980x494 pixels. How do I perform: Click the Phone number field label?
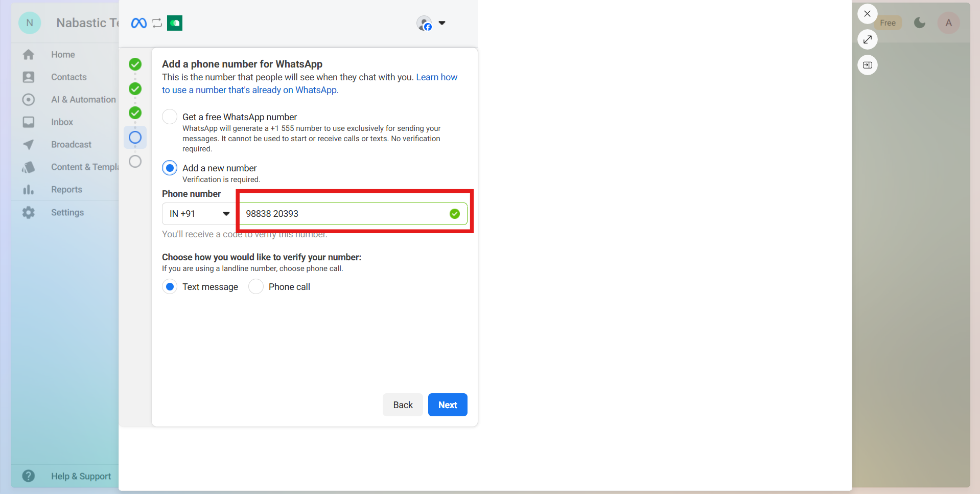click(192, 194)
